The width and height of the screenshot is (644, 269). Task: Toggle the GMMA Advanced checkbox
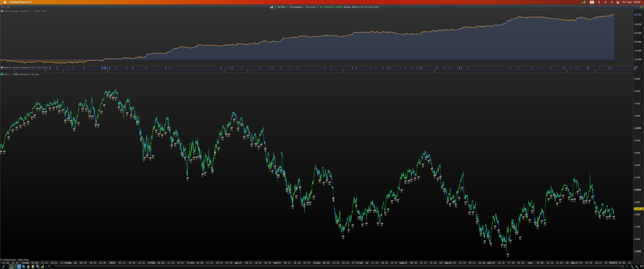coord(11,74)
